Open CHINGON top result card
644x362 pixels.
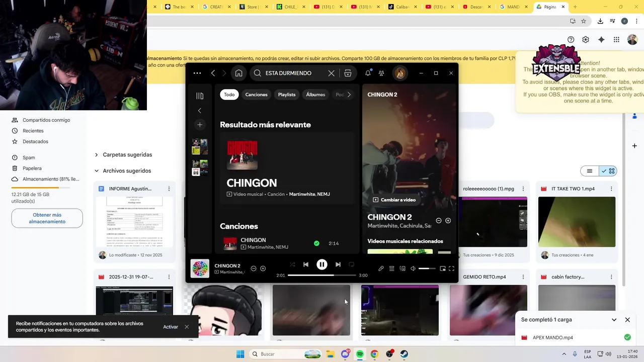click(x=287, y=168)
